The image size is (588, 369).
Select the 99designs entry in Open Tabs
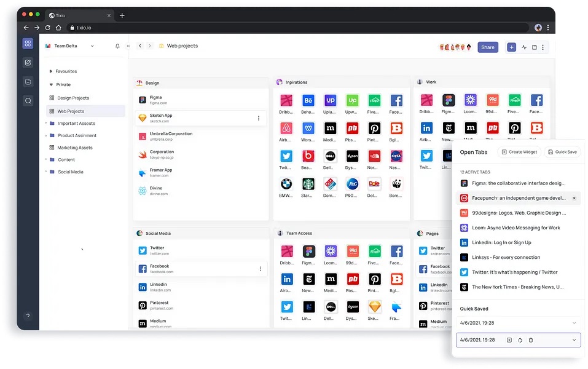point(518,213)
